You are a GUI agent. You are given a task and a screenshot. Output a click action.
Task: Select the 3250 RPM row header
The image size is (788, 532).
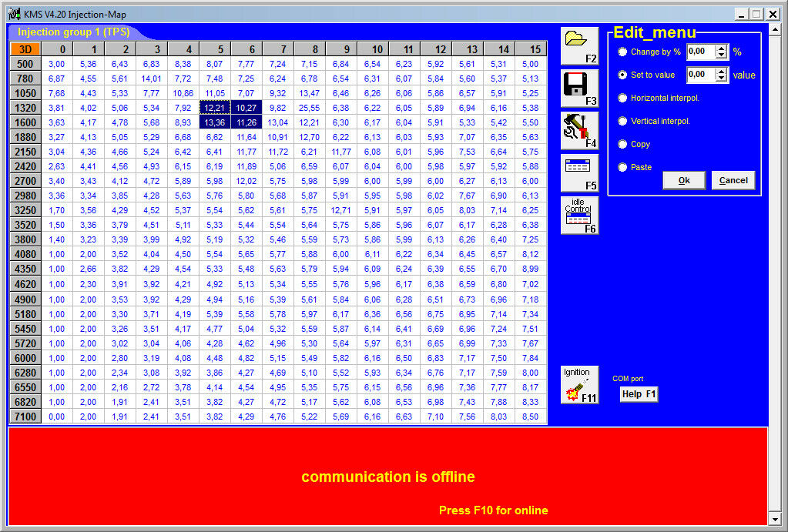[25, 210]
